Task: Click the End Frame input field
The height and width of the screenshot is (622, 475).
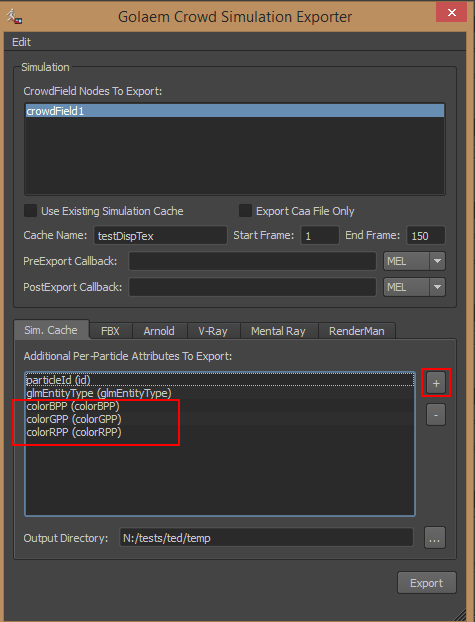Action: [426, 236]
